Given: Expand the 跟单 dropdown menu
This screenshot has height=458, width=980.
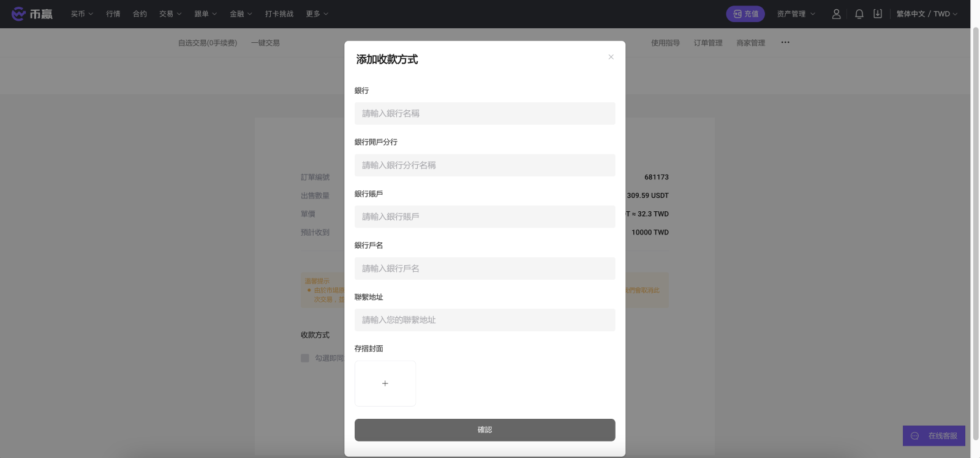Looking at the screenshot, I should (206, 13).
